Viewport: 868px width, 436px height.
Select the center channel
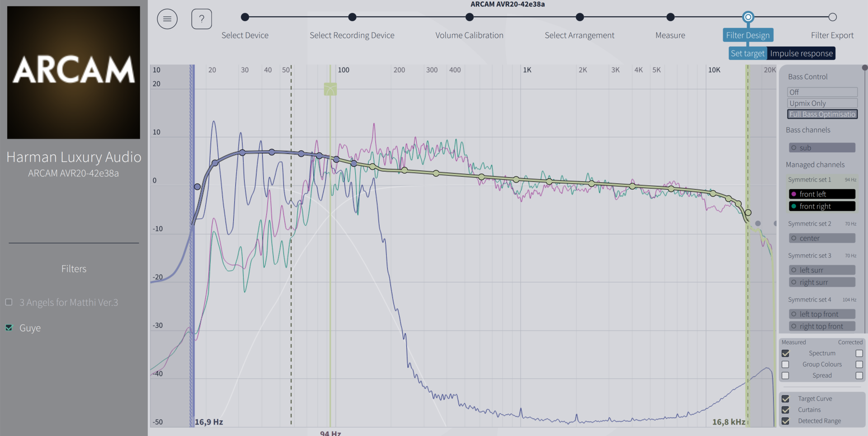click(x=822, y=238)
